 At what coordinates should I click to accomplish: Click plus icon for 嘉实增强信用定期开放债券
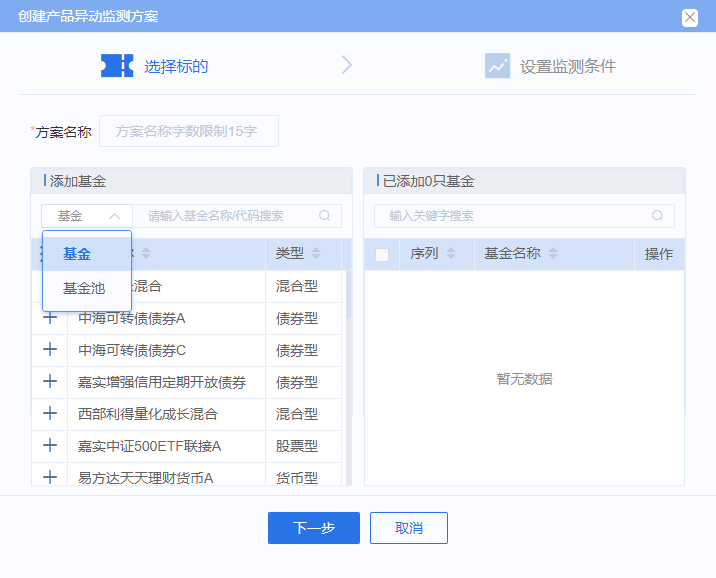point(50,382)
